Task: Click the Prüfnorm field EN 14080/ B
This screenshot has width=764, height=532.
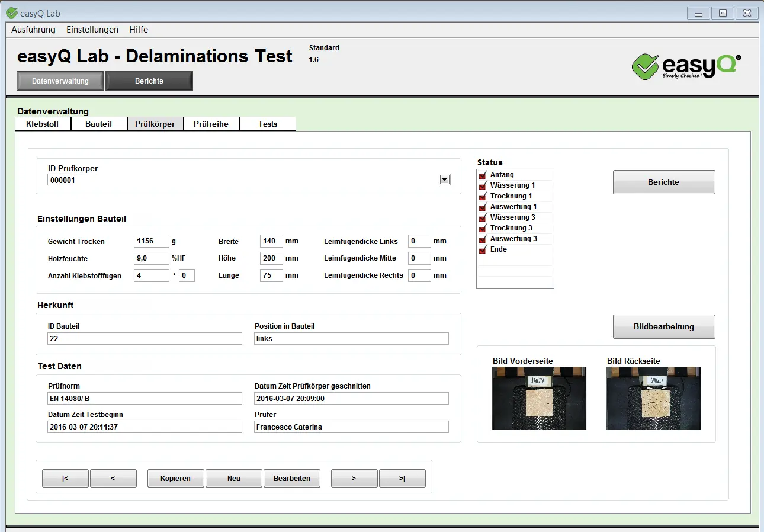Action: [x=145, y=398]
